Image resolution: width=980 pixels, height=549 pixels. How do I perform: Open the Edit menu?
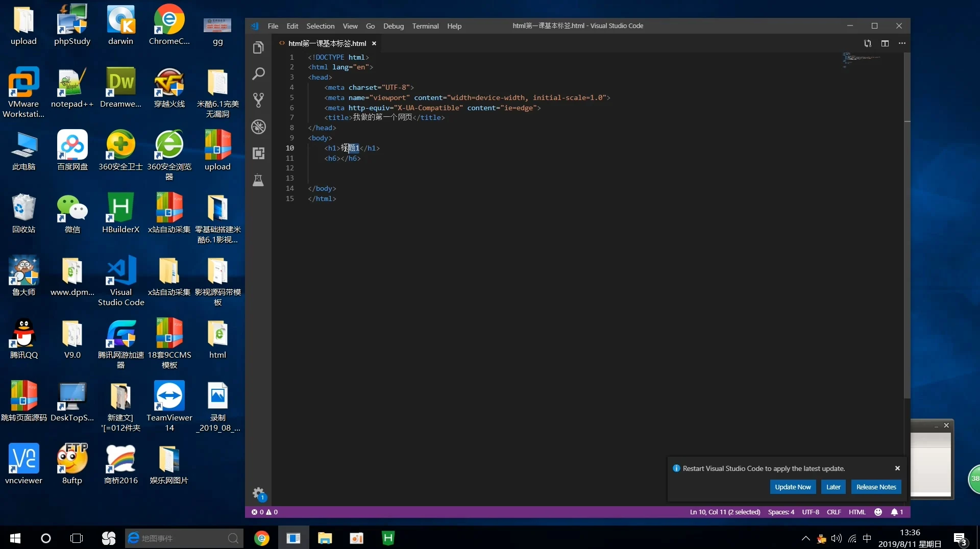pyautogui.click(x=292, y=26)
